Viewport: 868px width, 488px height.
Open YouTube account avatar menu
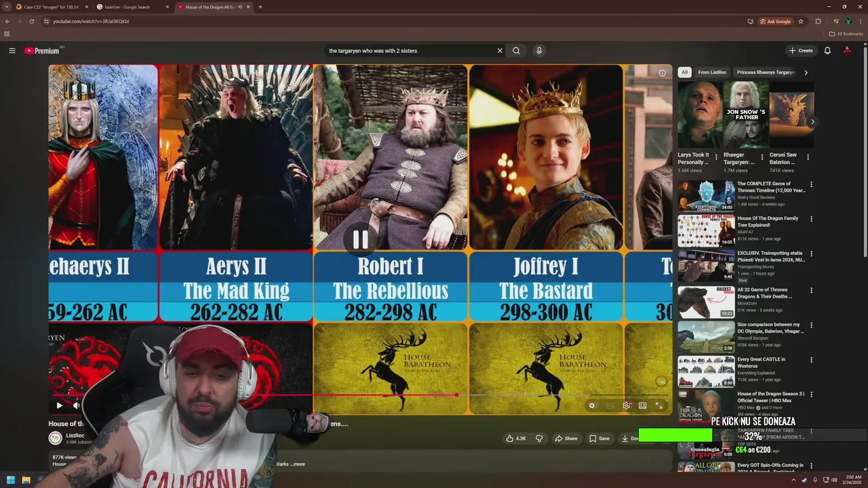[x=847, y=51]
